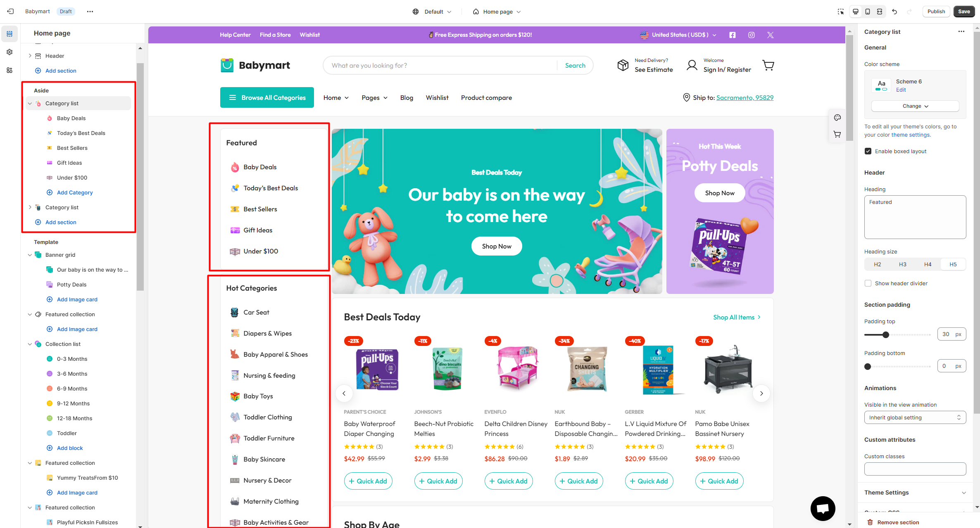Open the color scheme Change dropdown
Viewport: 980px width, 528px height.
pos(915,107)
